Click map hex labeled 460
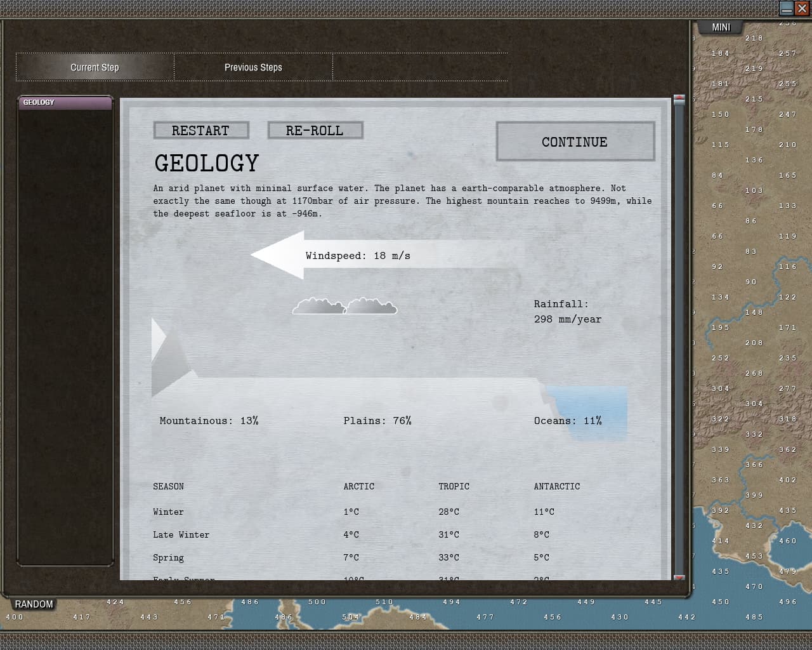The width and height of the screenshot is (812, 650). pos(788,541)
